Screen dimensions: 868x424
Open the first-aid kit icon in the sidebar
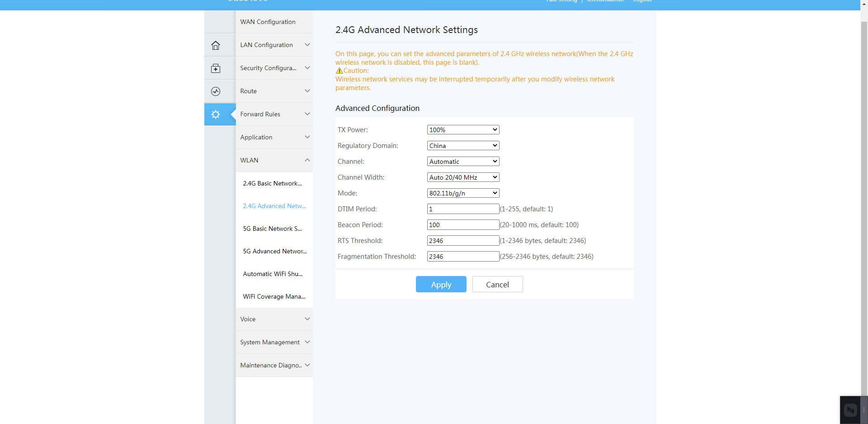pyautogui.click(x=216, y=68)
